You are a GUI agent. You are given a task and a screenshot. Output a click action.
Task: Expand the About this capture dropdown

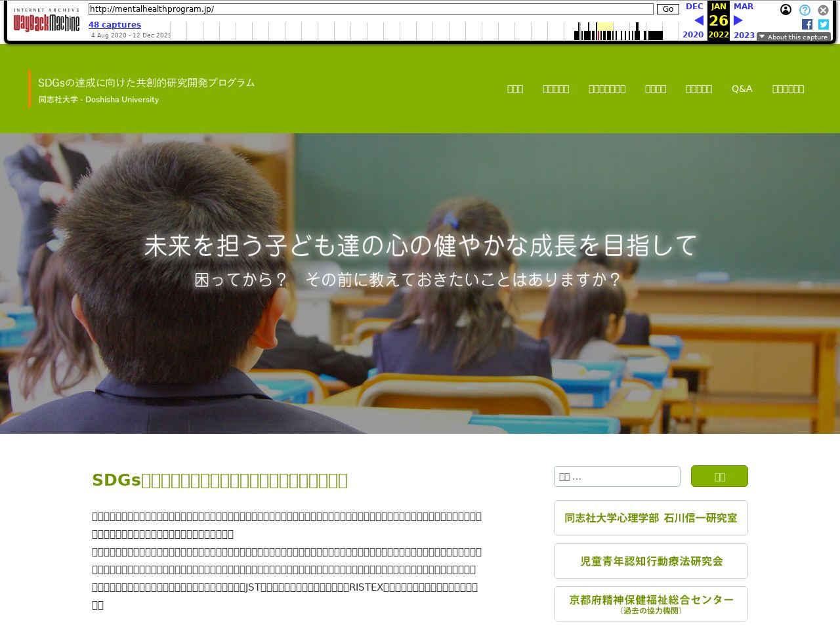(x=793, y=37)
